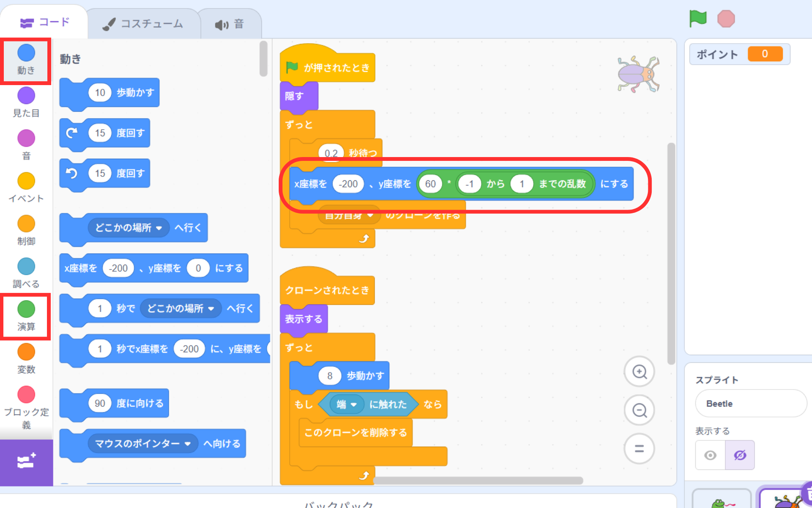Edit the 10 value in 歩動かす block
812x508 pixels.
click(x=100, y=93)
